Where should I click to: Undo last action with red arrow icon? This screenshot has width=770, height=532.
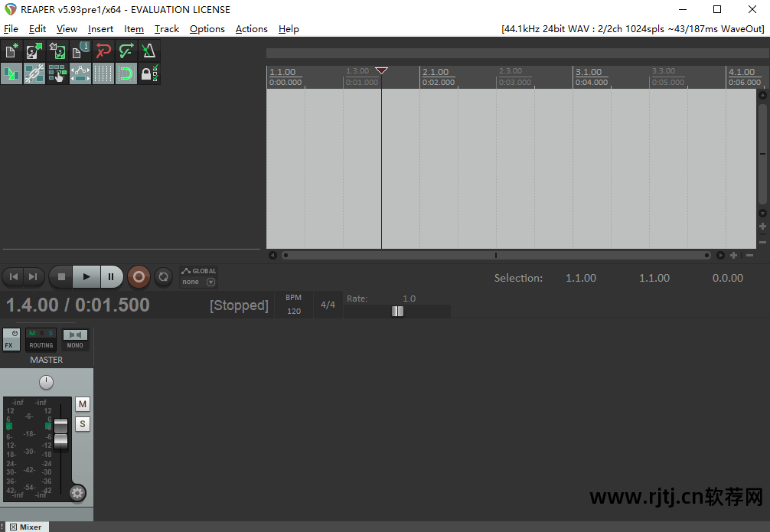tap(103, 51)
